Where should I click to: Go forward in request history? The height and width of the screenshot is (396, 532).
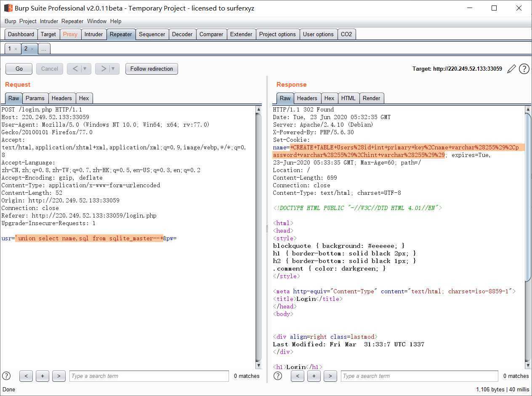[x=103, y=69]
